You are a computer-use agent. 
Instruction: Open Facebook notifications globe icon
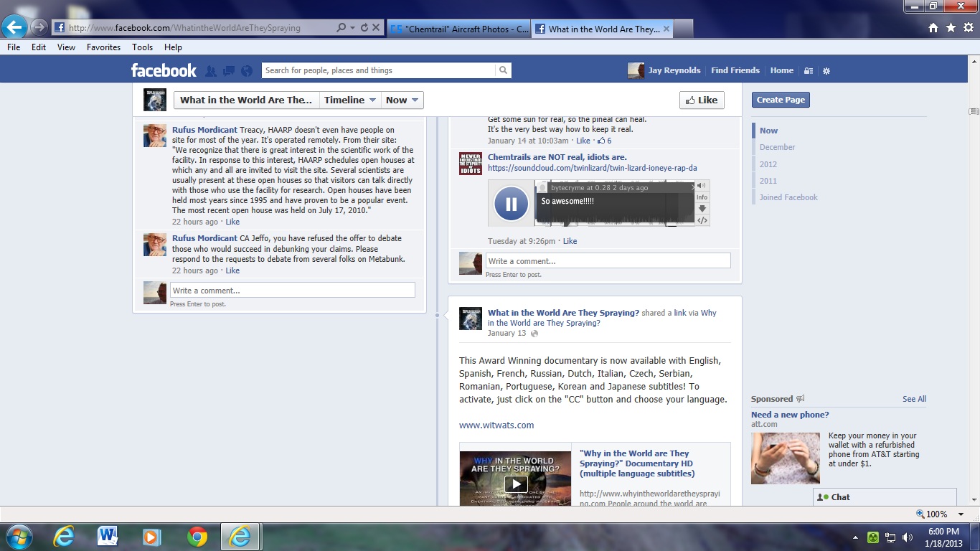click(x=247, y=70)
